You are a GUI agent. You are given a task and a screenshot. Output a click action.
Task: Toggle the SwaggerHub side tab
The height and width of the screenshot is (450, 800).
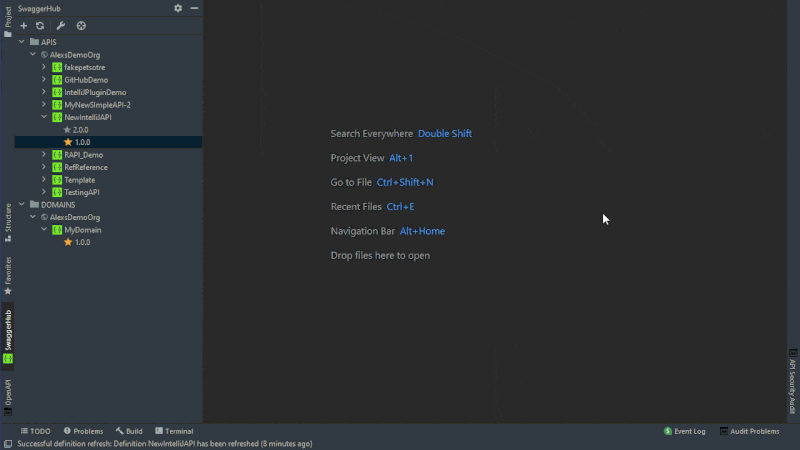[x=8, y=336]
